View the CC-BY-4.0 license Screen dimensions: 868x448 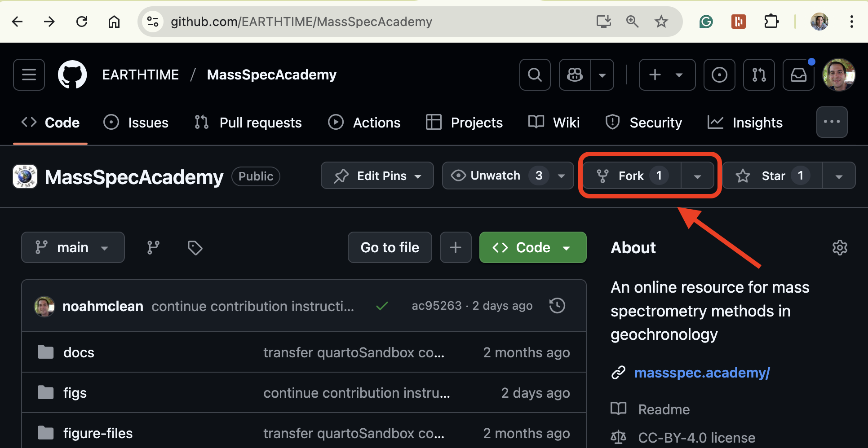(696, 438)
